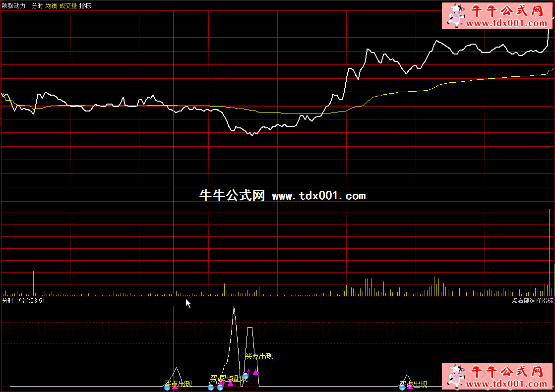555x392 pixels.
Task: Click the 分时 label of the indicator panel
Action: click(x=7, y=301)
